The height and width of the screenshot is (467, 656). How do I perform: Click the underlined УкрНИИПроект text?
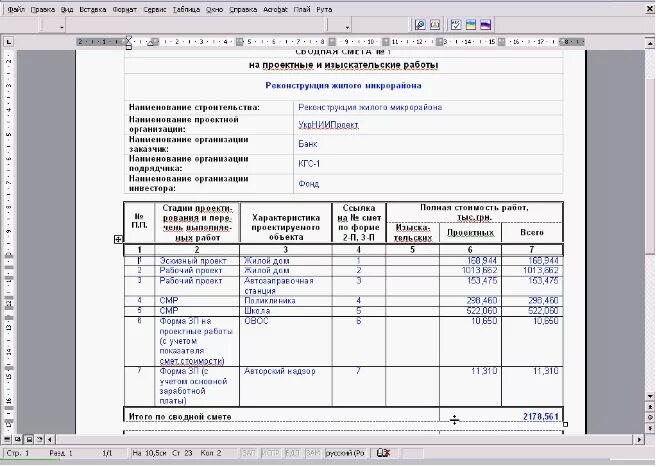pyautogui.click(x=328, y=125)
